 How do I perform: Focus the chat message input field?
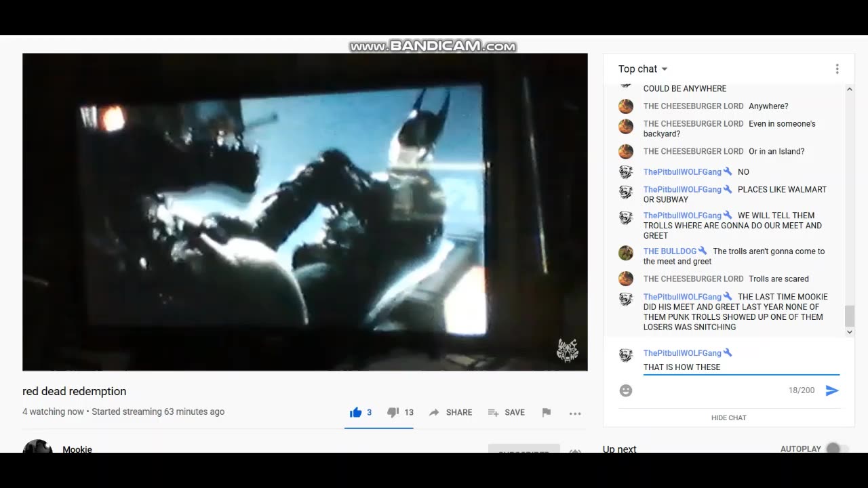click(741, 367)
